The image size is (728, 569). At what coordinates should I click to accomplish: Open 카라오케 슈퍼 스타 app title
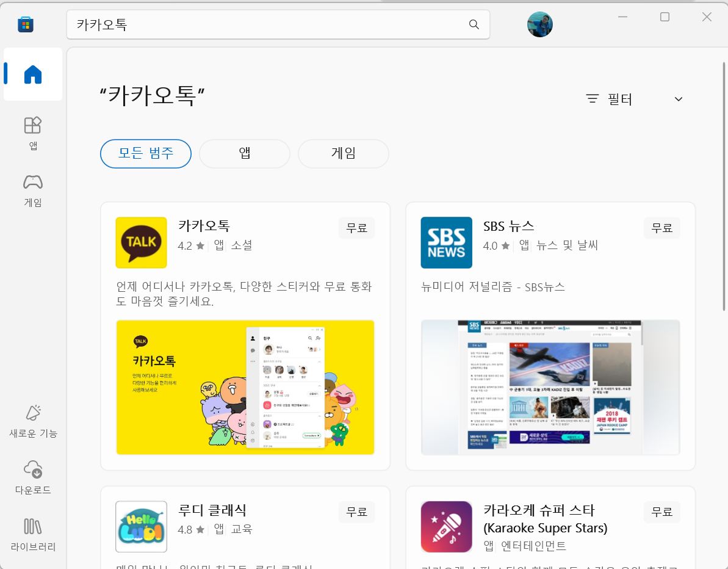546,519
